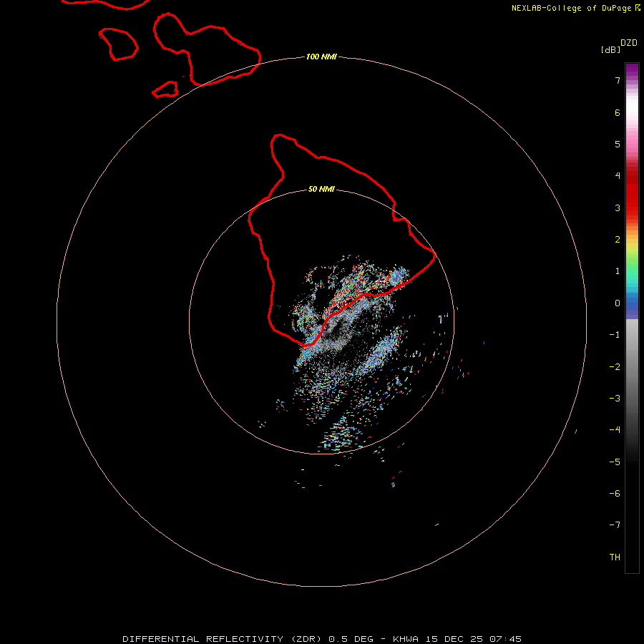
Task: Click the KHWA 15 DEC 25 07:45 timestamp
Action: pyautogui.click(x=457, y=639)
